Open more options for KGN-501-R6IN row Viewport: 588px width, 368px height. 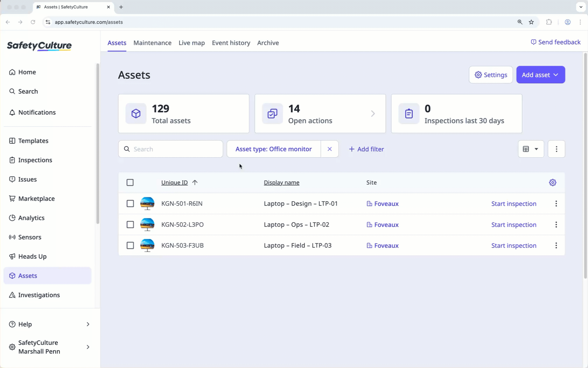556,204
